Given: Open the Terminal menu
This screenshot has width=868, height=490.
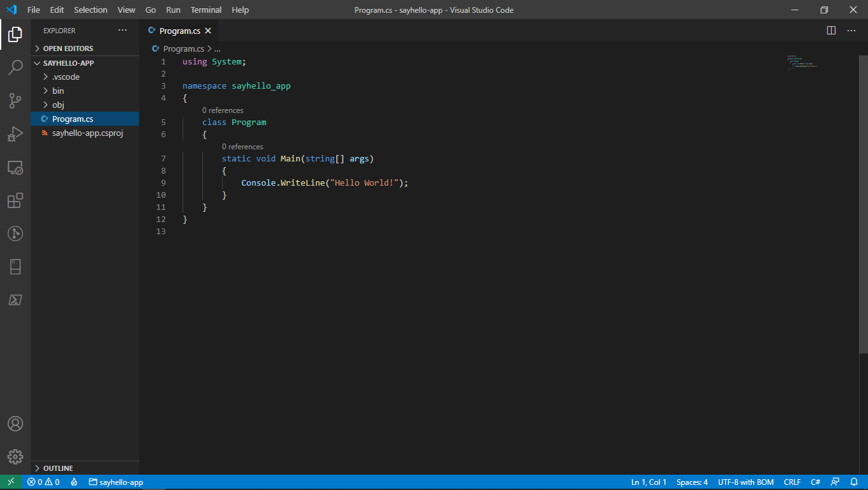Looking at the screenshot, I should (206, 10).
